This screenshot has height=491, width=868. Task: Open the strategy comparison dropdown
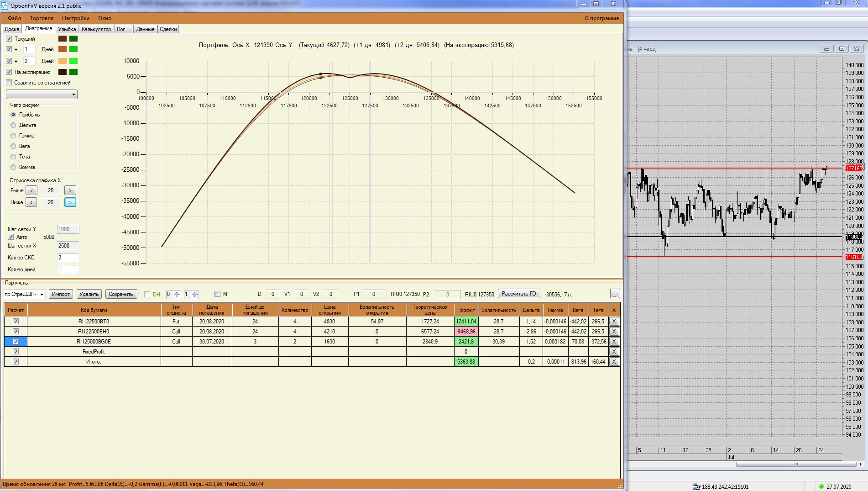(73, 95)
